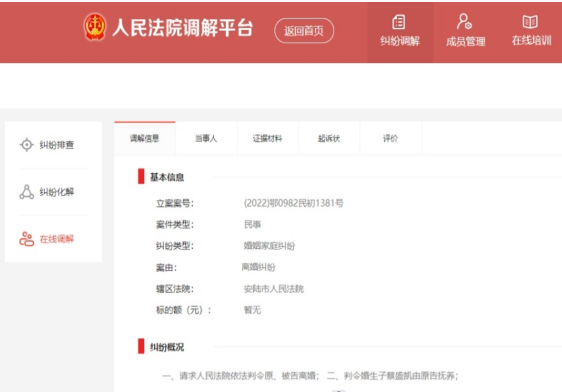Switch to the 当事人 tab

tap(206, 139)
